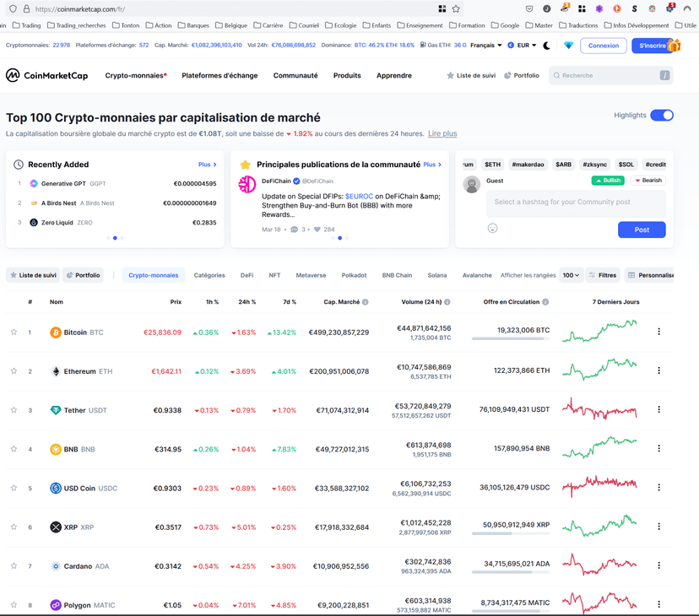
Task: Switch to the DeFi tab
Action: [x=247, y=275]
